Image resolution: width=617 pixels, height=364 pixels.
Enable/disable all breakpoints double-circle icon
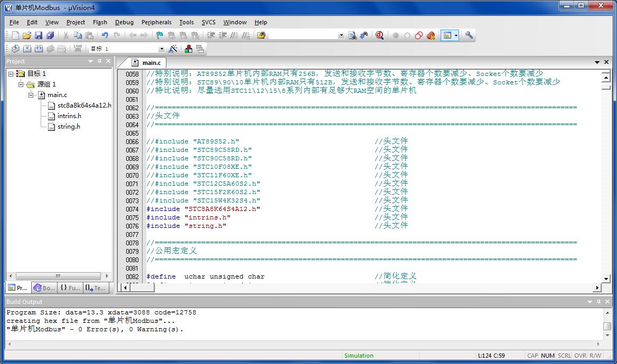coord(419,35)
